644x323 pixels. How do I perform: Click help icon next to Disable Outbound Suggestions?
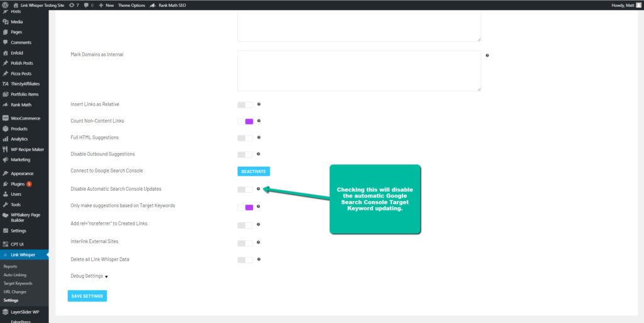pos(258,154)
